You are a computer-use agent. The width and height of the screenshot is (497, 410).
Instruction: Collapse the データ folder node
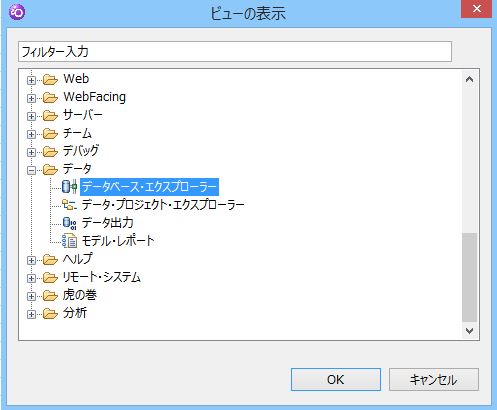(31, 170)
